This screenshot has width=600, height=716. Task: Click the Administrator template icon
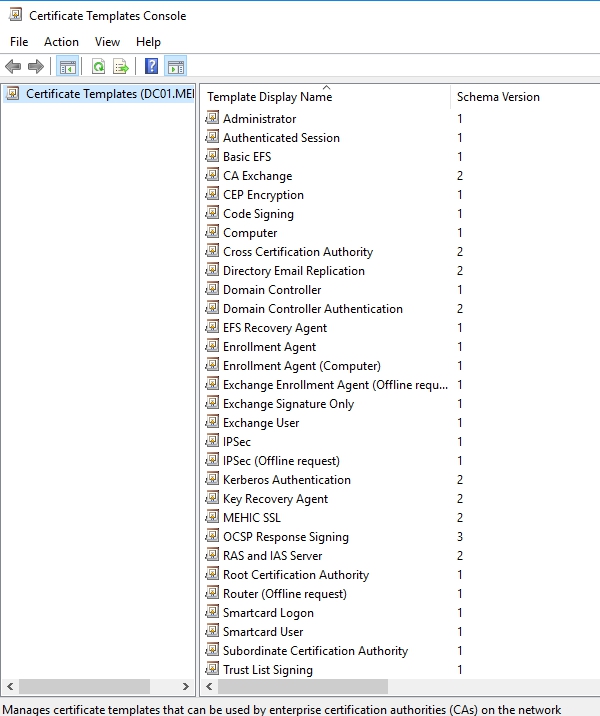click(x=212, y=118)
